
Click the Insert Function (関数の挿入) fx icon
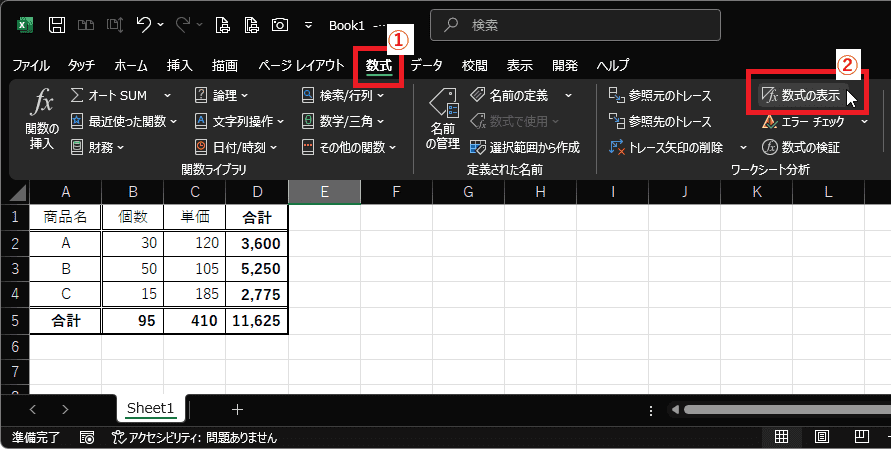pos(42,102)
